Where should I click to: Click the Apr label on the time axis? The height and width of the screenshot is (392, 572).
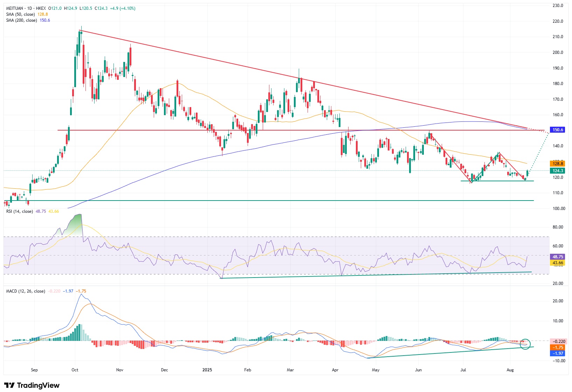[335, 370]
